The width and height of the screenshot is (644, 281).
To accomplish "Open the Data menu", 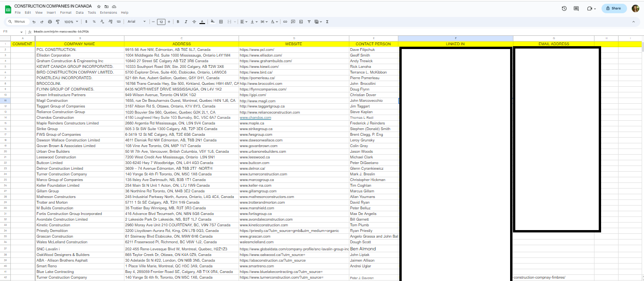I will (80, 13).
